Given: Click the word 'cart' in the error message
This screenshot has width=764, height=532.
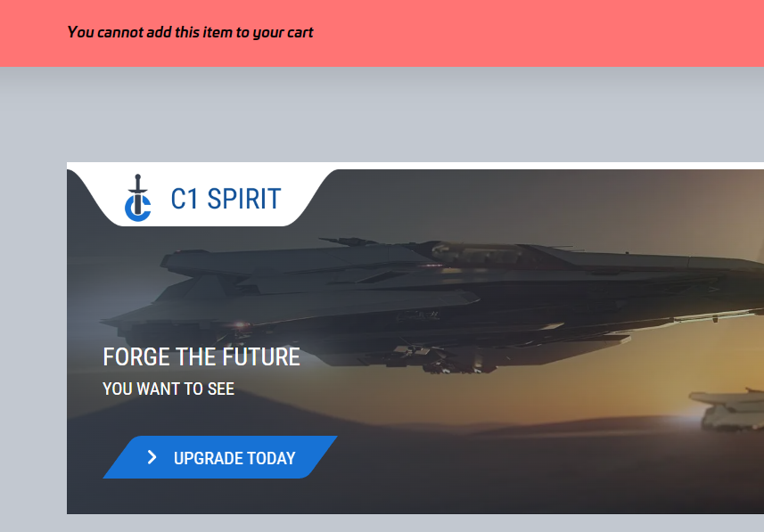Looking at the screenshot, I should pyautogui.click(x=300, y=32).
